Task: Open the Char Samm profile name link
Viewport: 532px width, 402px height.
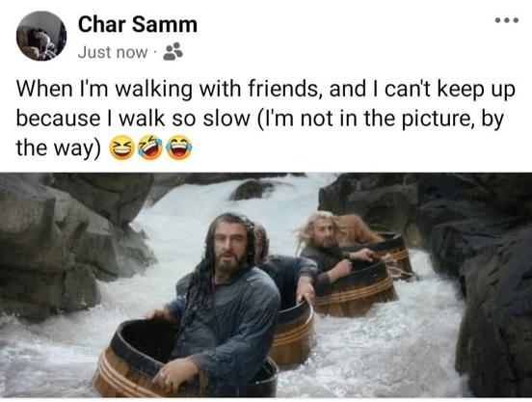Action: click(138, 25)
